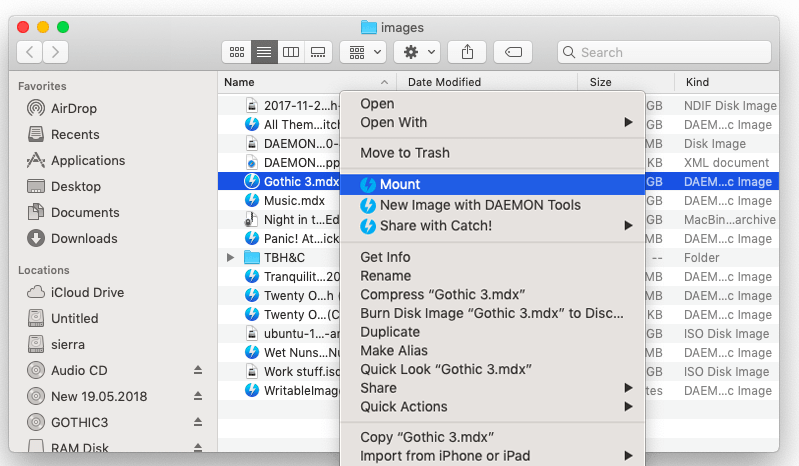799x466 pixels.
Task: Choose Mount in the context menu
Action: [492, 184]
